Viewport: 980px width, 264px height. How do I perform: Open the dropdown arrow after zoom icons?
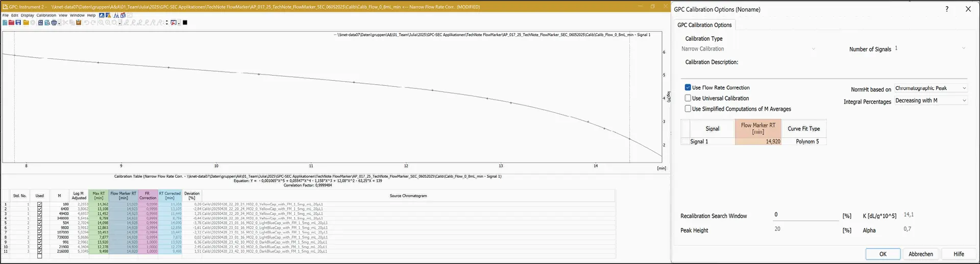pos(120,23)
